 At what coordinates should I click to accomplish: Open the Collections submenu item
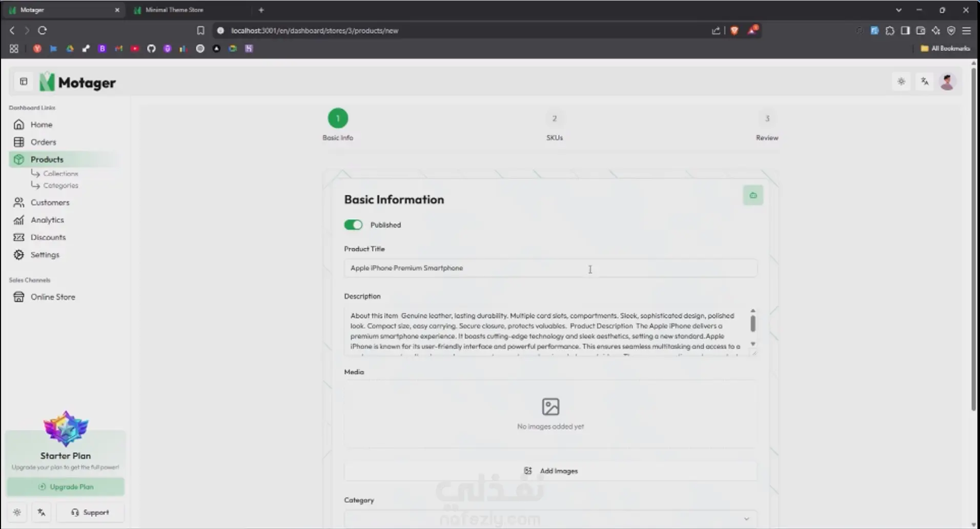(60, 174)
